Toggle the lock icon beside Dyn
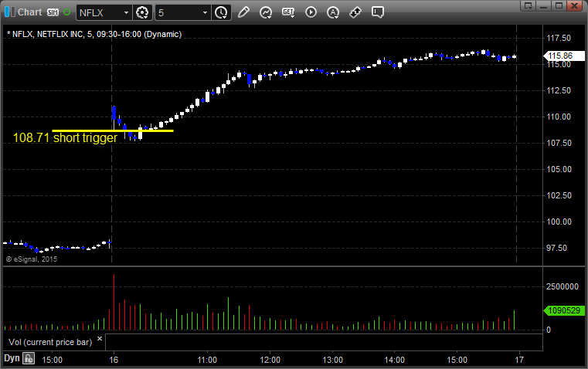588x369 pixels. pyautogui.click(x=29, y=358)
